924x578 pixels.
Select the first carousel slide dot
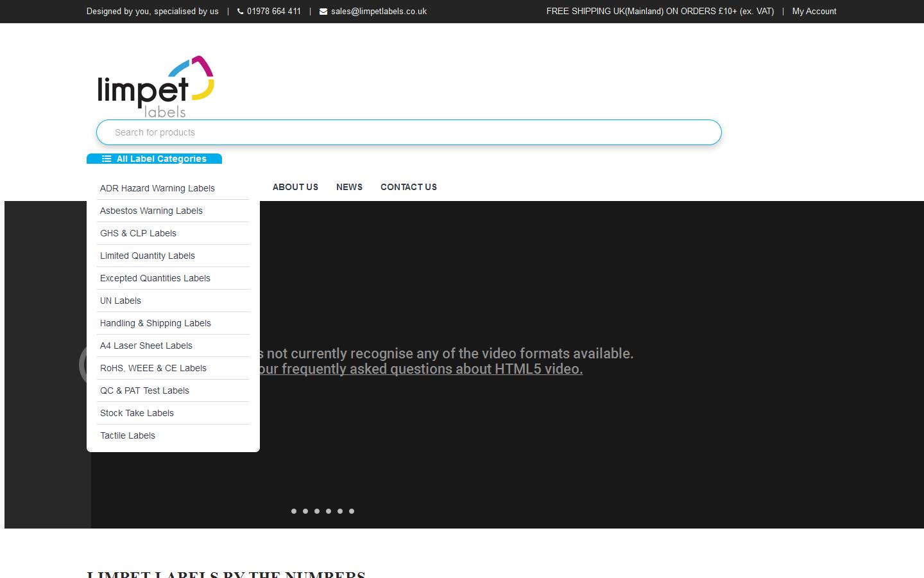[294, 511]
